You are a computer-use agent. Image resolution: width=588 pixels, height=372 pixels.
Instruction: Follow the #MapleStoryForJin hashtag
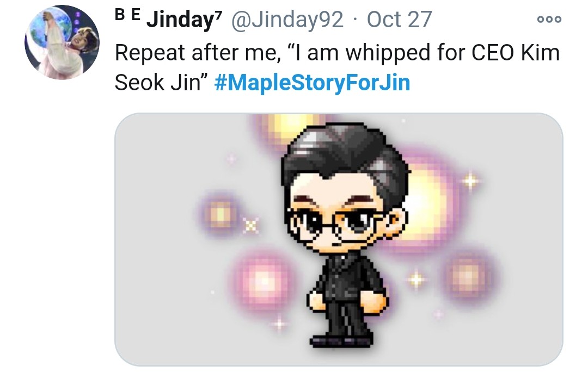pos(312,83)
